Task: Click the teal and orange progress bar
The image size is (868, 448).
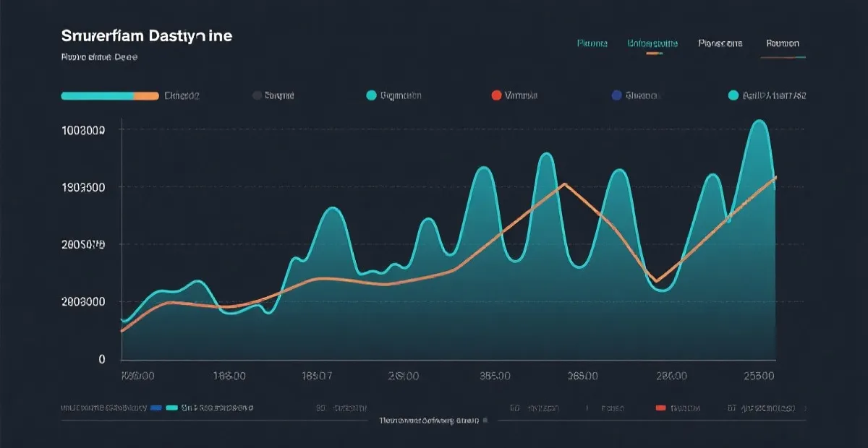Action: point(110,95)
